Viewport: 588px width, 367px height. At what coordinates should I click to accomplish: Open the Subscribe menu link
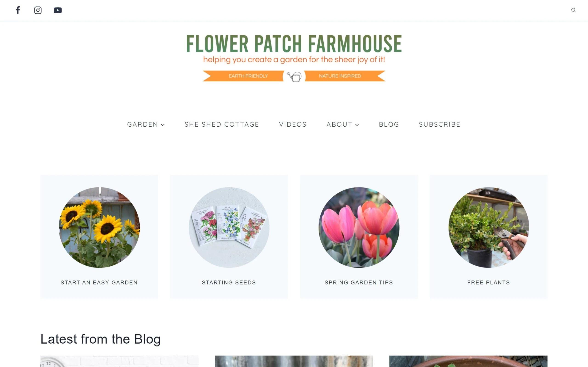pyautogui.click(x=440, y=124)
